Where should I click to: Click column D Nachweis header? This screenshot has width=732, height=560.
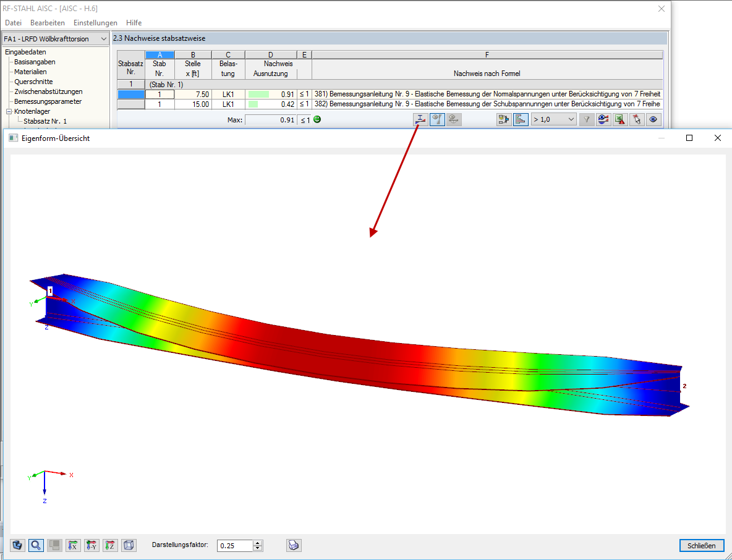271,54
